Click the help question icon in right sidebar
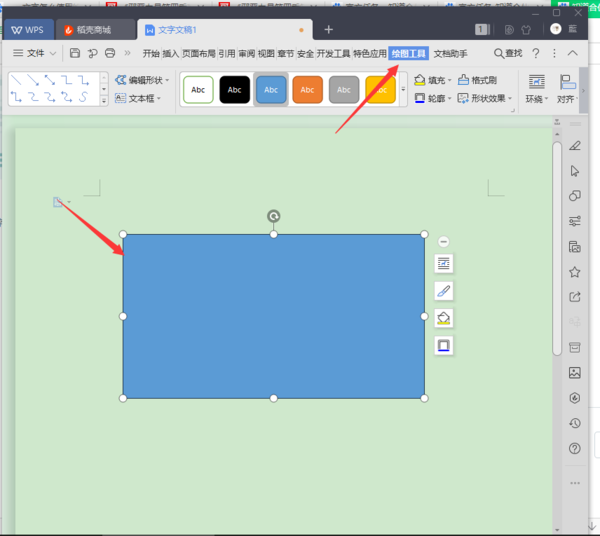Viewport: 600px width, 536px height. click(574, 448)
